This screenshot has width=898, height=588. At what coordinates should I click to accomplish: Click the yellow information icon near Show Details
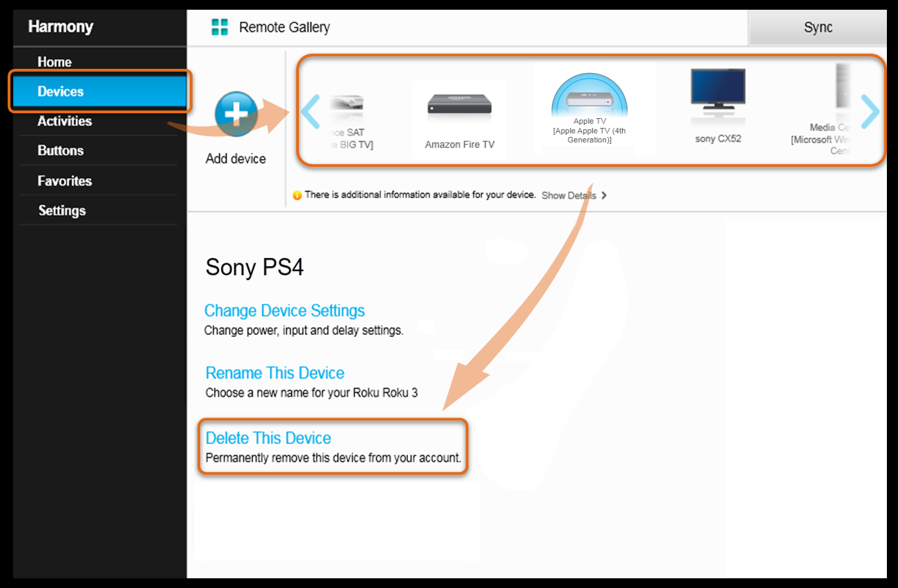297,195
